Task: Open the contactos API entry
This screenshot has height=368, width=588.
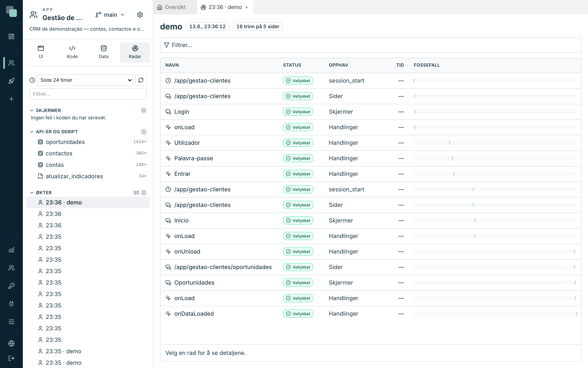Action: click(88, 153)
